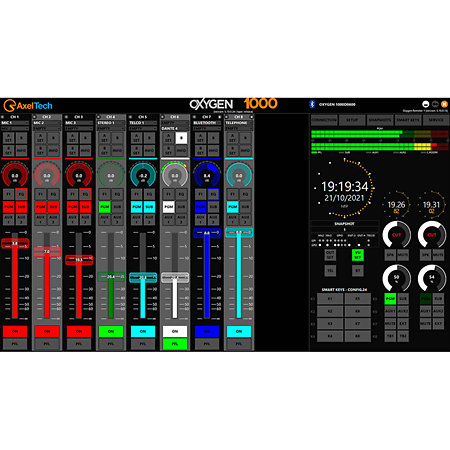Click the TEL button

pyautogui.click(x=330, y=270)
